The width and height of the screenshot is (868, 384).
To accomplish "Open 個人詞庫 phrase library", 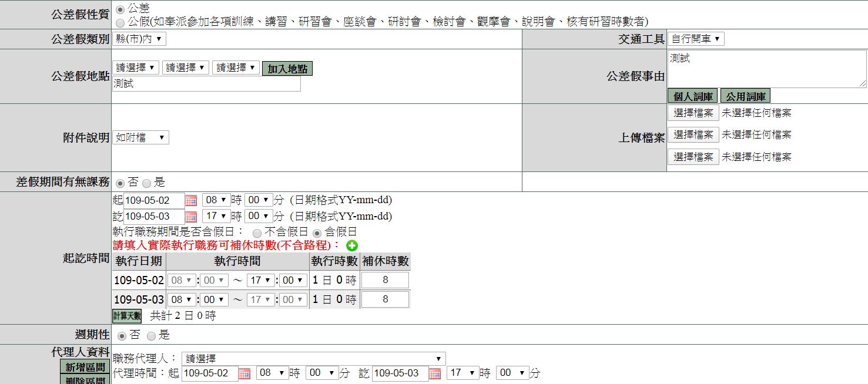I will coord(692,96).
